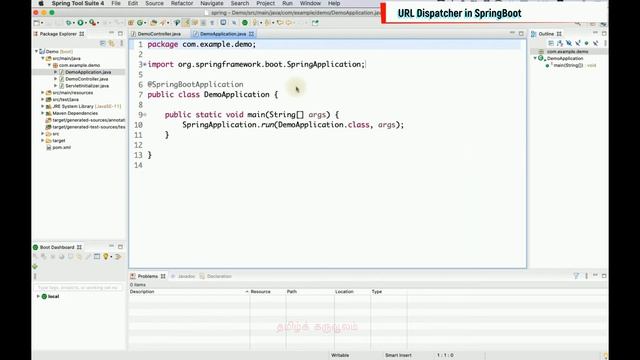Click the green Spring Boot relaunch icon
The width and height of the screenshot is (640, 360).
point(245,23)
